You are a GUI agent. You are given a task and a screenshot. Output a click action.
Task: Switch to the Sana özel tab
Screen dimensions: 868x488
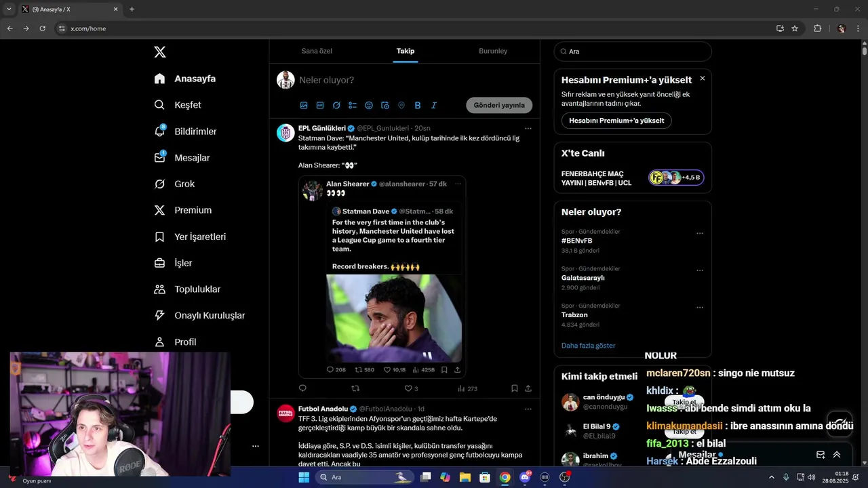click(x=317, y=51)
